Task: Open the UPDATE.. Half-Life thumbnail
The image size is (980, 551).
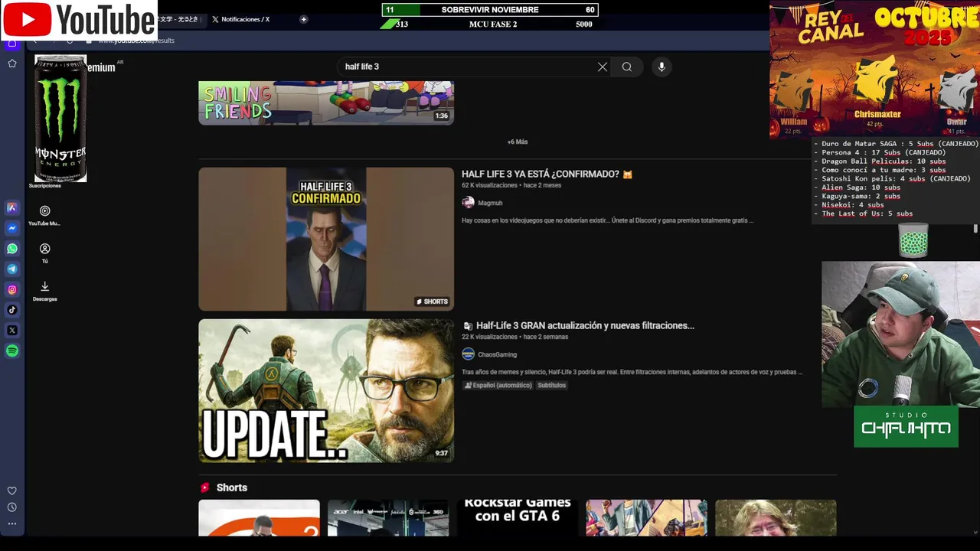Action: (326, 391)
